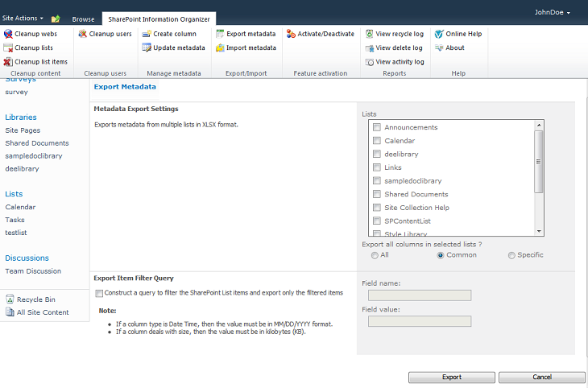588x388 pixels.
Task: Click the Cleanup lists icon
Action: [8, 48]
